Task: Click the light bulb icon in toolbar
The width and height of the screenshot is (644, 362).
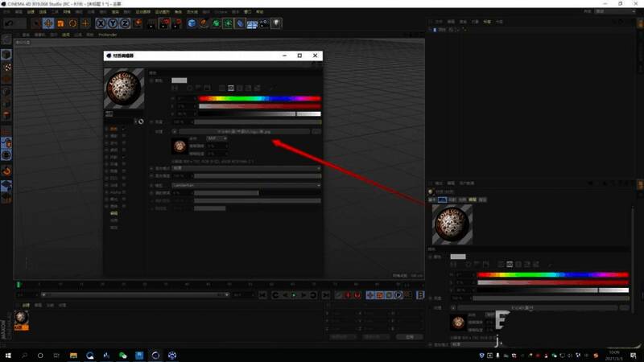Action: (x=277, y=23)
